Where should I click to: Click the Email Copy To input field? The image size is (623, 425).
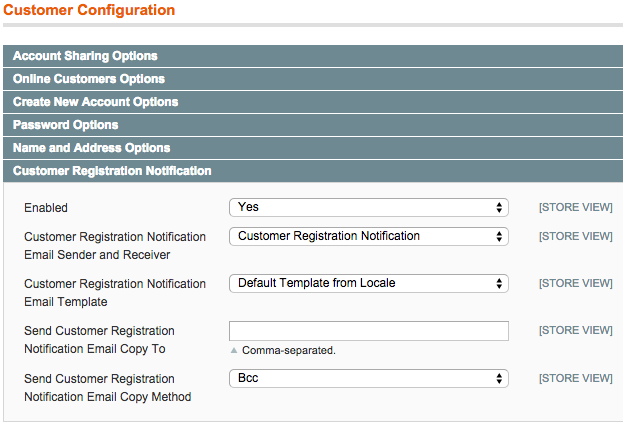[369, 331]
